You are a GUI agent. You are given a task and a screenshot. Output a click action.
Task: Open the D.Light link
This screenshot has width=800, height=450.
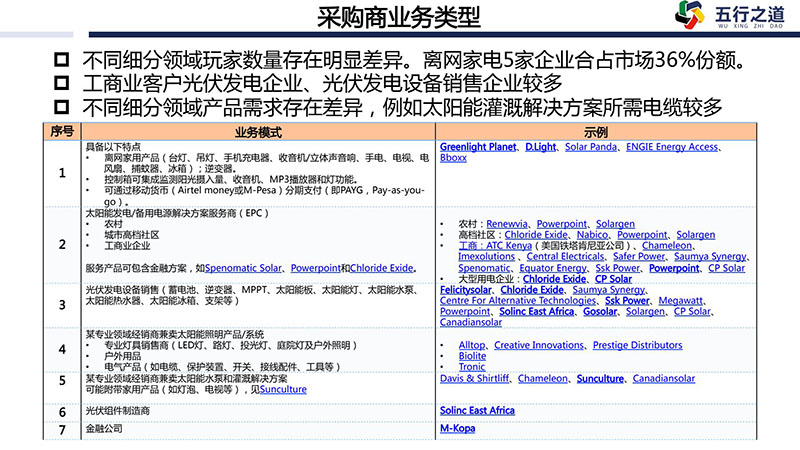pyautogui.click(x=540, y=147)
